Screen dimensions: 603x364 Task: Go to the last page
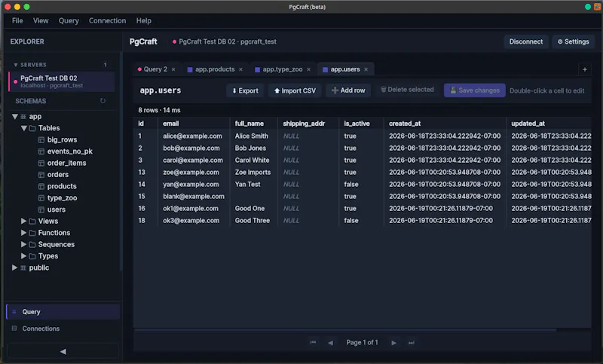pyautogui.click(x=411, y=342)
